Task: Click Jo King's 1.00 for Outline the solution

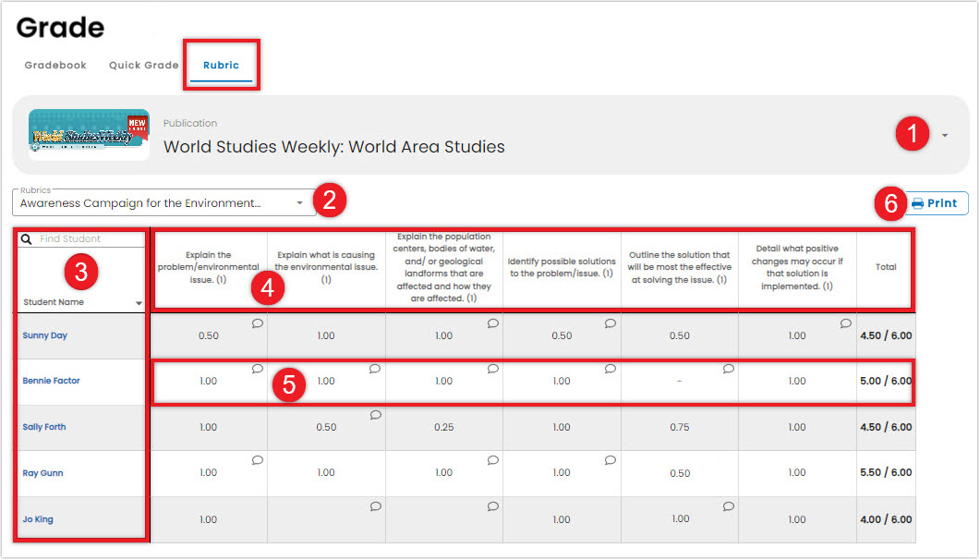Action: 680,518
